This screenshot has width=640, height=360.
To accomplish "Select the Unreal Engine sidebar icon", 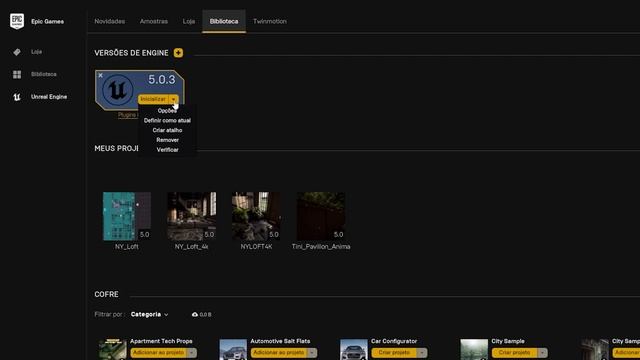I will click(x=17, y=97).
